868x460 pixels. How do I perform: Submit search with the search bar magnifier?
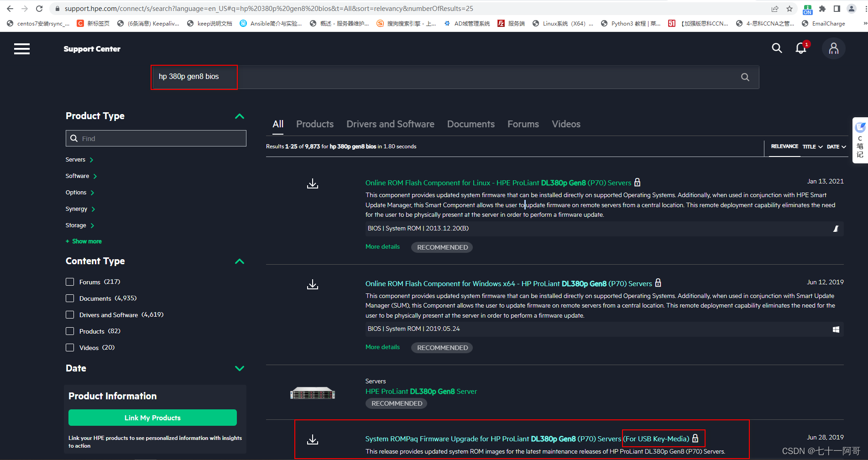tap(745, 77)
